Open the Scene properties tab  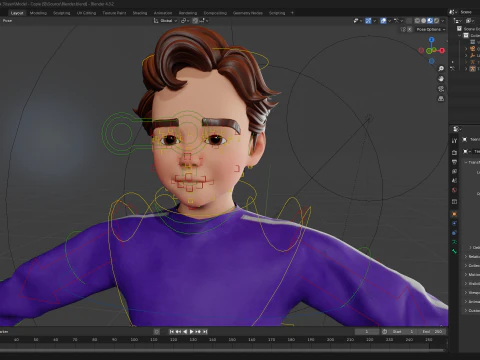[x=454, y=180]
